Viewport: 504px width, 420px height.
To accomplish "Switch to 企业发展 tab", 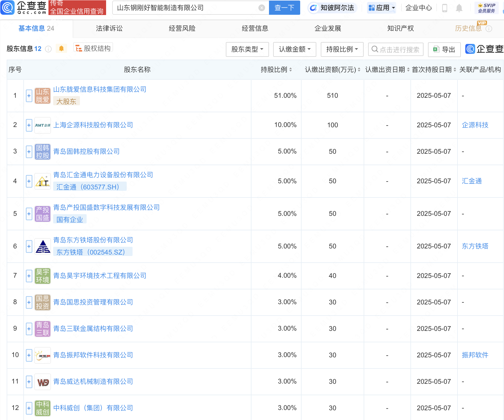I will click(x=328, y=28).
